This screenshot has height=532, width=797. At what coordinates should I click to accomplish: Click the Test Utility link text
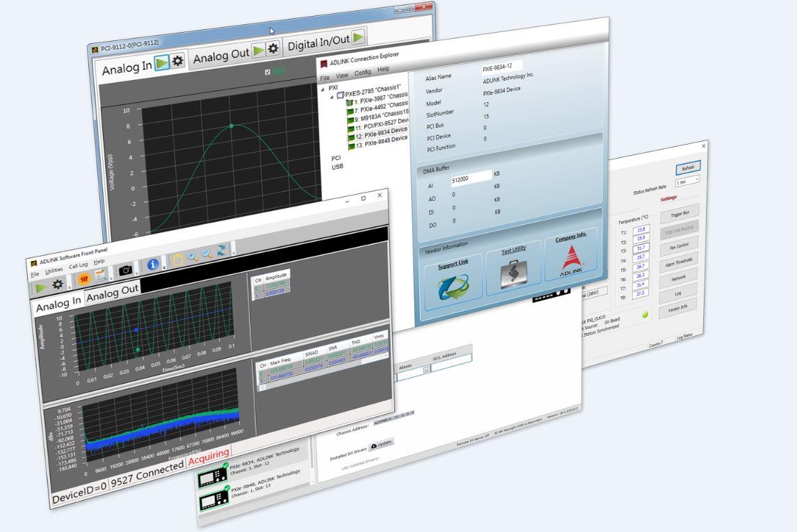(x=513, y=250)
